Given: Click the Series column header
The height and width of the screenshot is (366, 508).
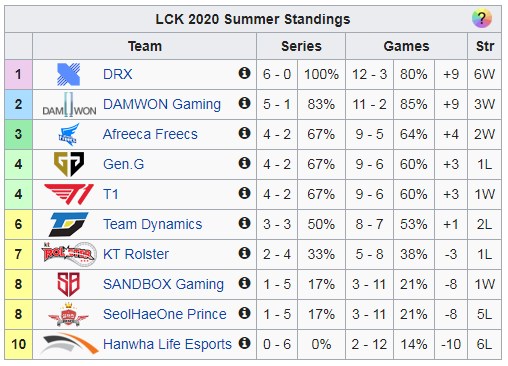Looking at the screenshot, I should tap(301, 46).
